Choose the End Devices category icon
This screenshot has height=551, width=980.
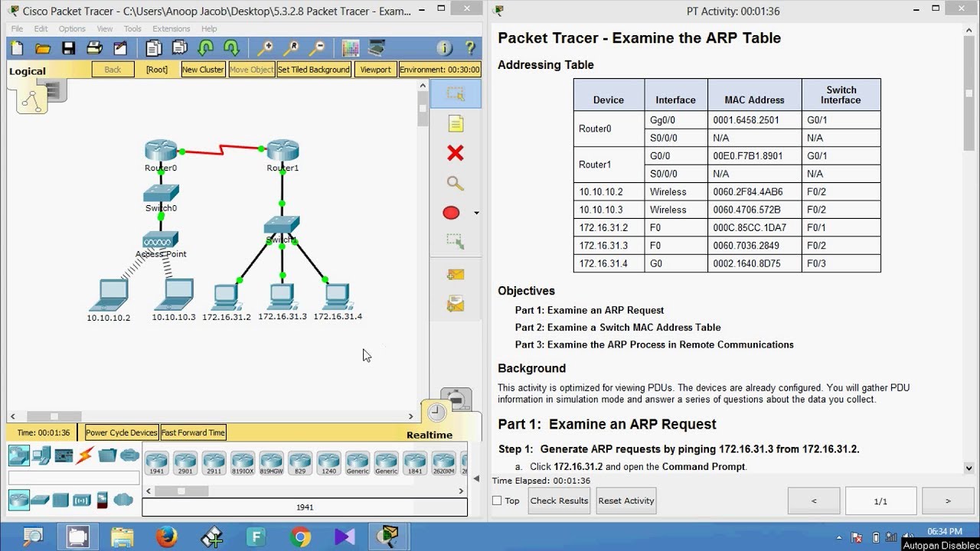point(41,456)
